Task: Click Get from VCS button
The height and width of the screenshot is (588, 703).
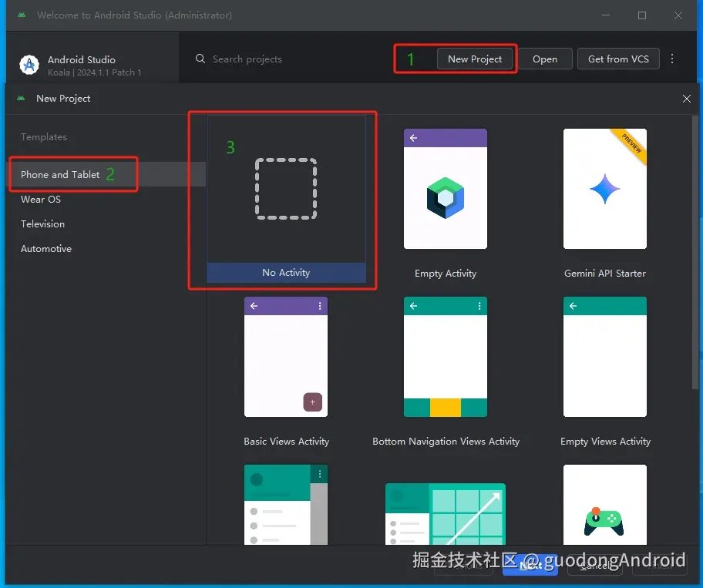Action: click(x=618, y=59)
